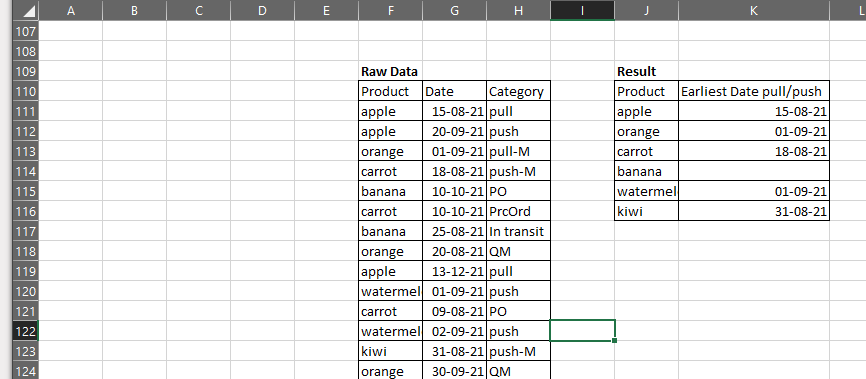Click the kiwi cell in Result table
866x379 pixels.
[x=646, y=211]
